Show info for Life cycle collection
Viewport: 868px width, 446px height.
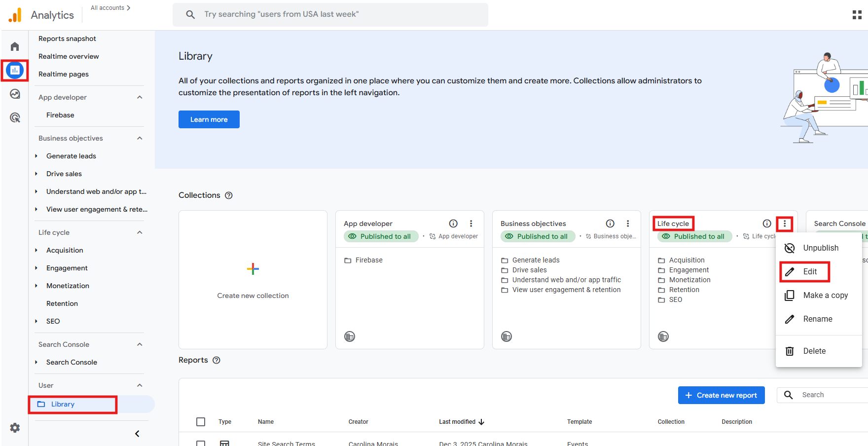coord(767,223)
